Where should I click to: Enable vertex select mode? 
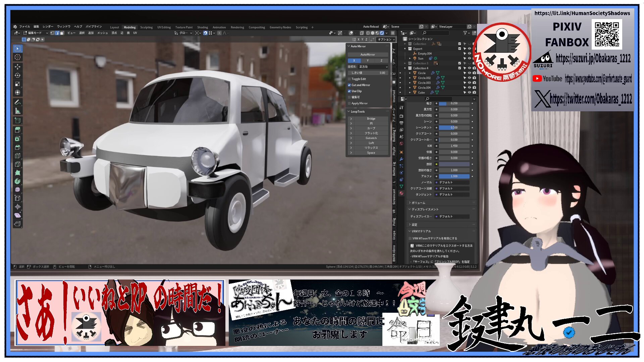pos(52,33)
